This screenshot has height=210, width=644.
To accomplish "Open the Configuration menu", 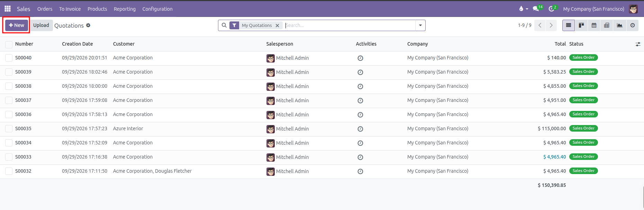I will 157,9.
